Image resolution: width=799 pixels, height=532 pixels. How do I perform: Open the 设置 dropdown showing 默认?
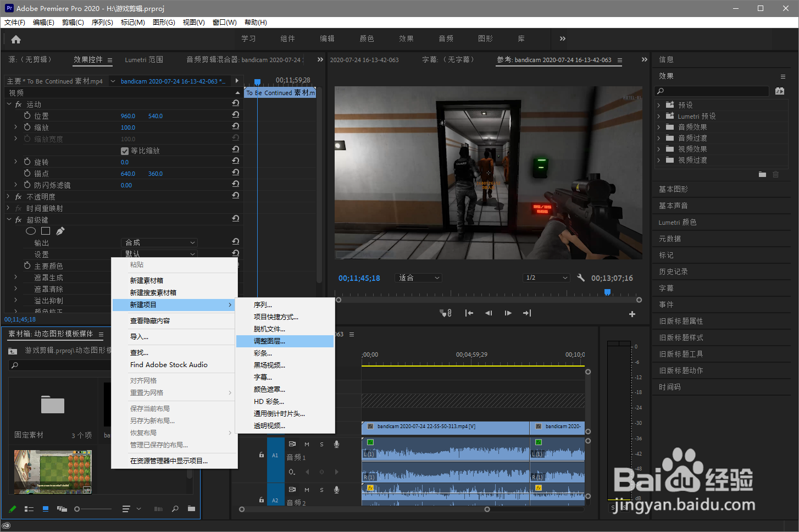click(159, 254)
